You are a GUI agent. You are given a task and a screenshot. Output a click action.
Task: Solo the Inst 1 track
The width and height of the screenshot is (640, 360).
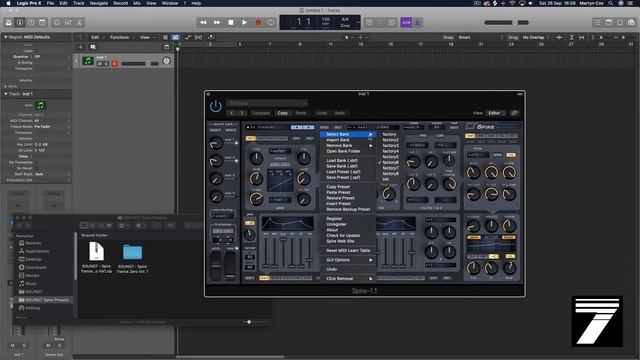(107, 64)
